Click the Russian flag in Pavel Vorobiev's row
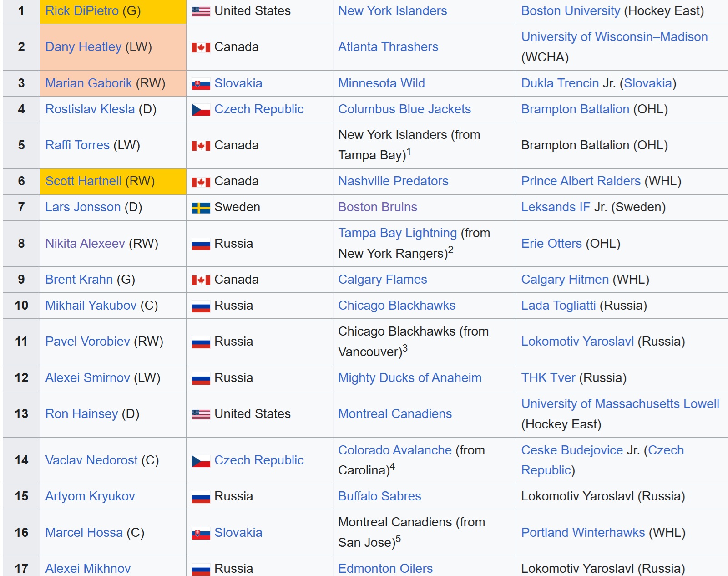 tap(201, 342)
